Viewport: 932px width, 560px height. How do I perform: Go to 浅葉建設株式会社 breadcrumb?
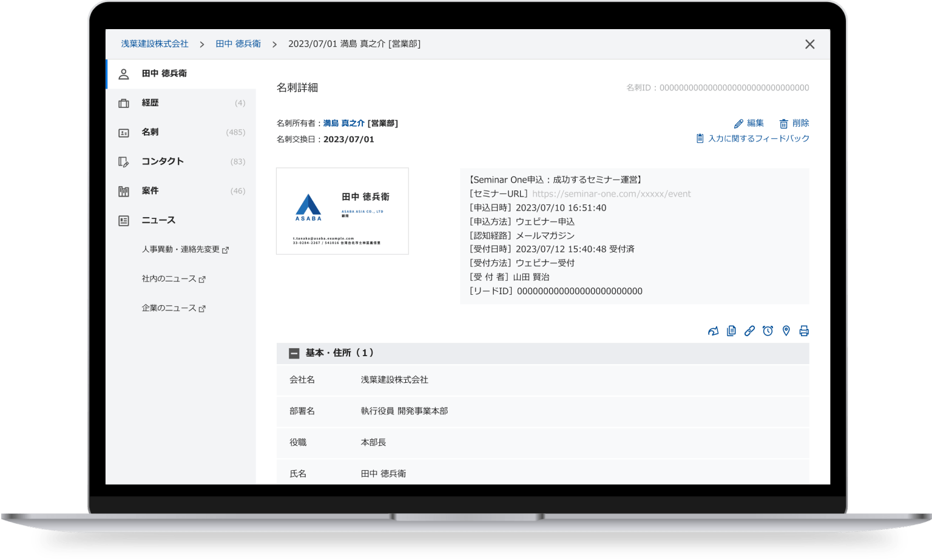point(155,44)
